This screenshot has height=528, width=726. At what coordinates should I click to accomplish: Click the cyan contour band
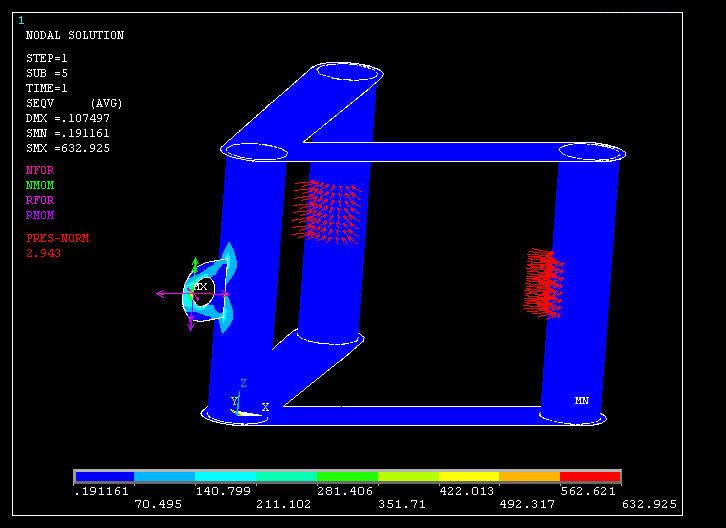click(225, 476)
